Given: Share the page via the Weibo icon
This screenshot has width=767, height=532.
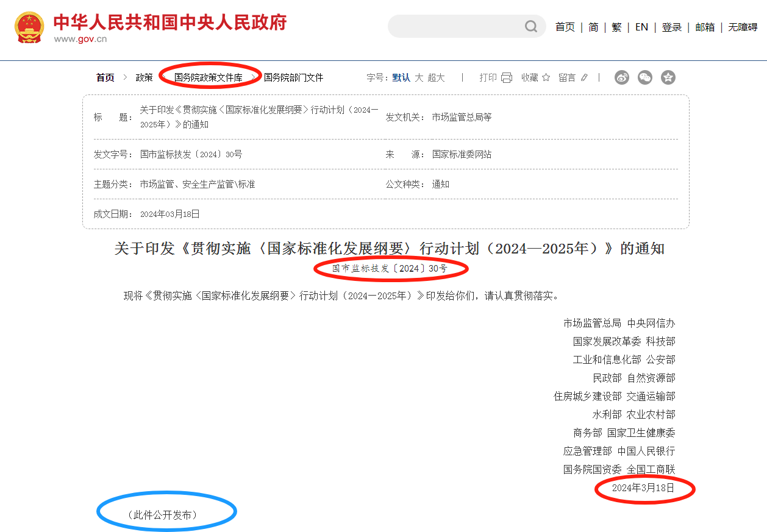Looking at the screenshot, I should [x=621, y=77].
